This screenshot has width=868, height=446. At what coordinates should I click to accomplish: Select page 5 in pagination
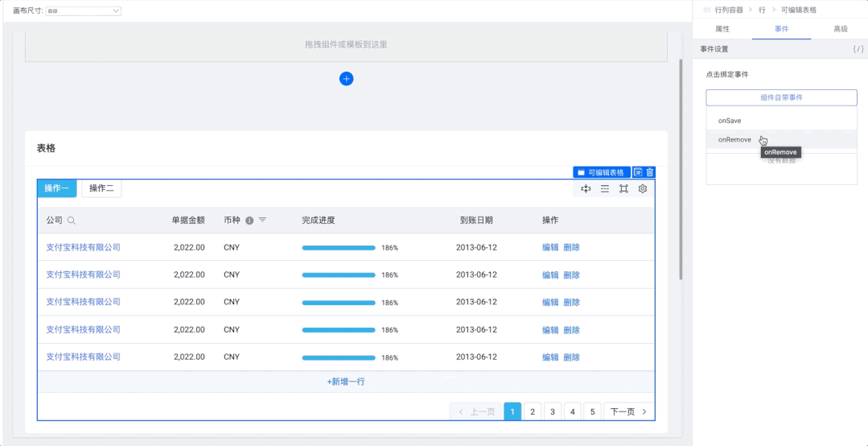592,411
